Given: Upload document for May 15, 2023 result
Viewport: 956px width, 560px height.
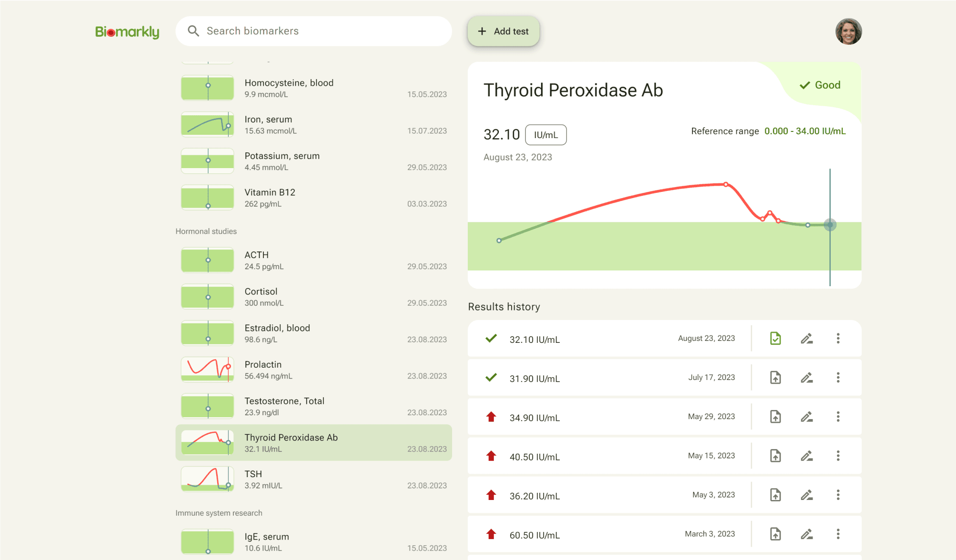Looking at the screenshot, I should point(775,456).
